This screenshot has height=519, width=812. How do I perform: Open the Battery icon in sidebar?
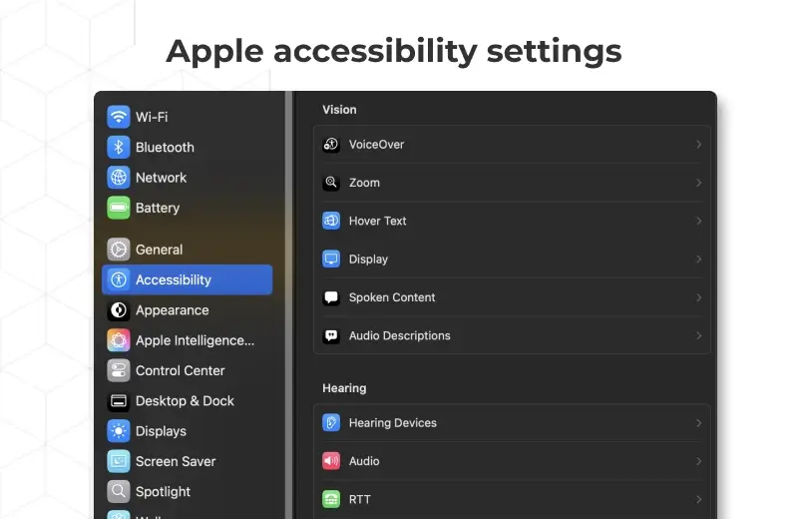(118, 208)
